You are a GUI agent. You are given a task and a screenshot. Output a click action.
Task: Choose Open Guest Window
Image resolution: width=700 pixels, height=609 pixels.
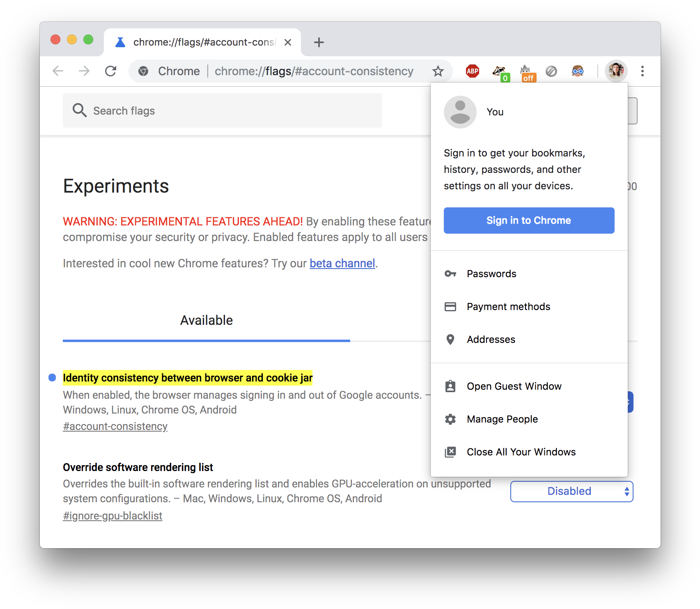529,386
